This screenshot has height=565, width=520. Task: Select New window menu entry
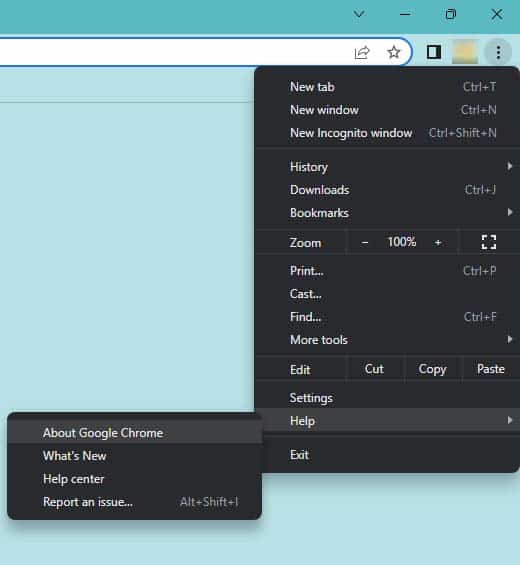[x=387, y=110]
